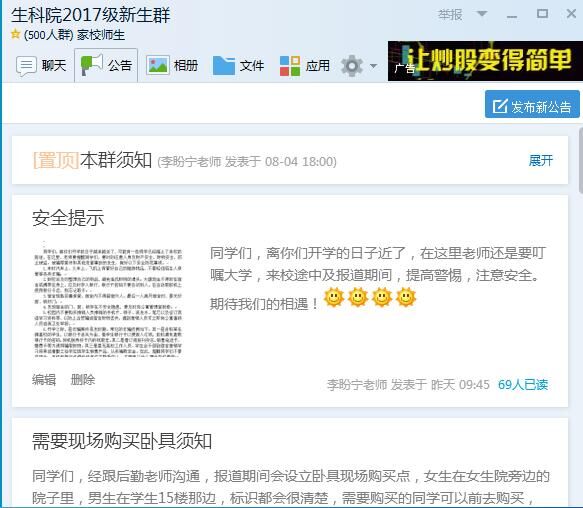Viewport: 583px width, 508px height.
Task: Click the star icon beside 500人群
Action: tap(15, 34)
